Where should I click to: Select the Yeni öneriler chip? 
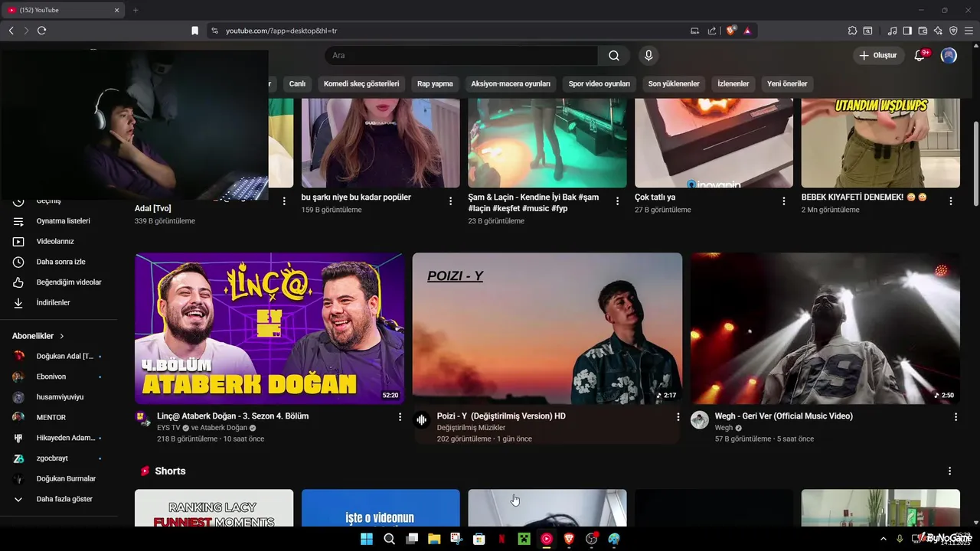point(787,84)
